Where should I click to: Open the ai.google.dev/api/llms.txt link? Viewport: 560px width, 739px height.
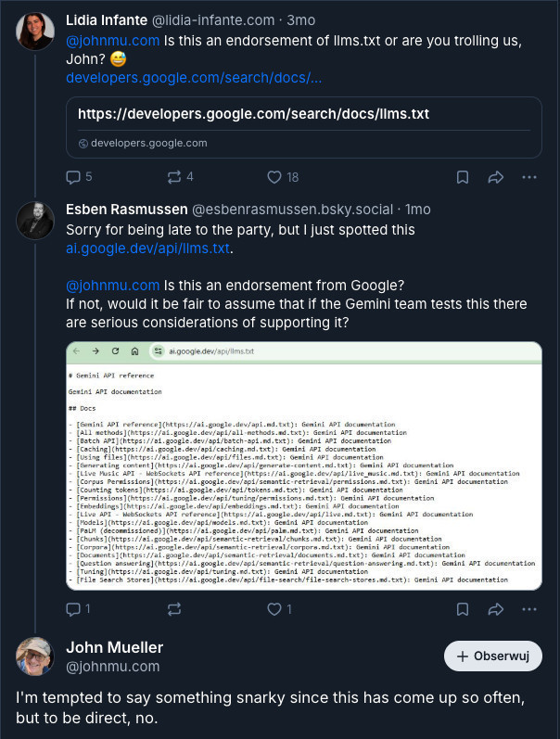pyautogui.click(x=147, y=248)
